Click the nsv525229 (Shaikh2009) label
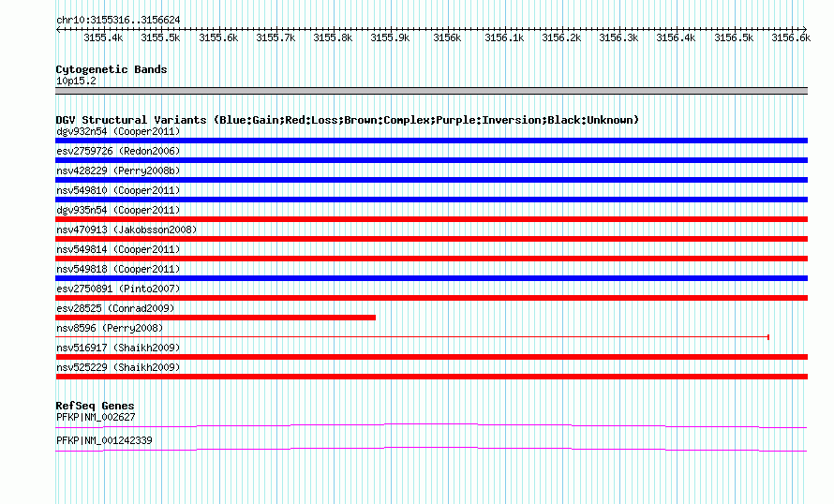Viewport: 834px width, 504px height. 118,367
